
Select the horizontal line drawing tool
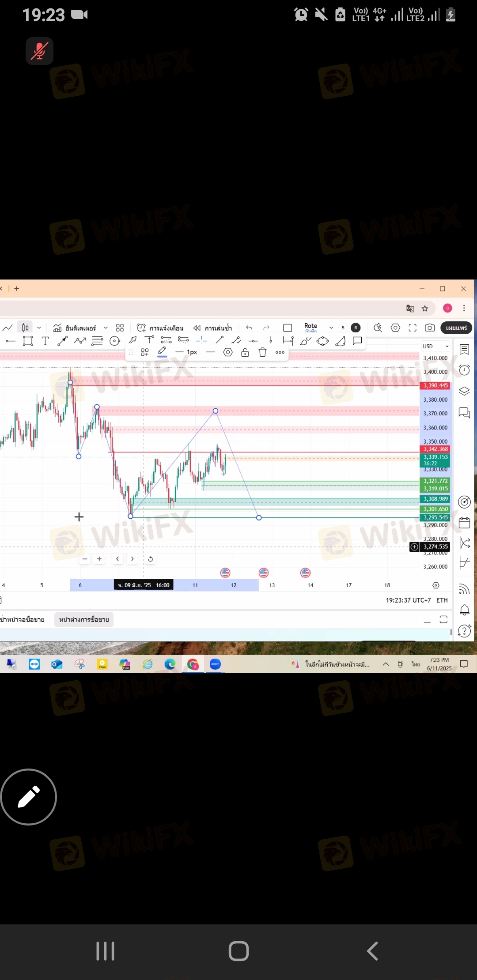tap(10, 341)
